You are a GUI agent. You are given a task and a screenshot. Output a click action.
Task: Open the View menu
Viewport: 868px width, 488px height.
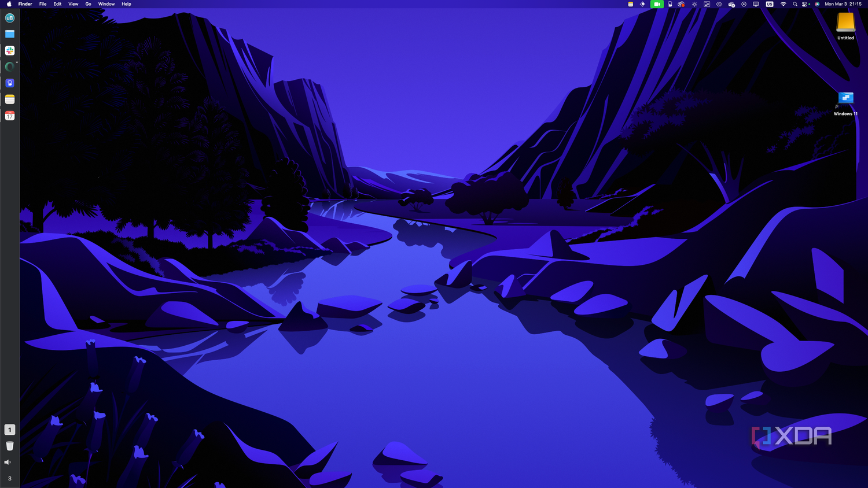[73, 4]
